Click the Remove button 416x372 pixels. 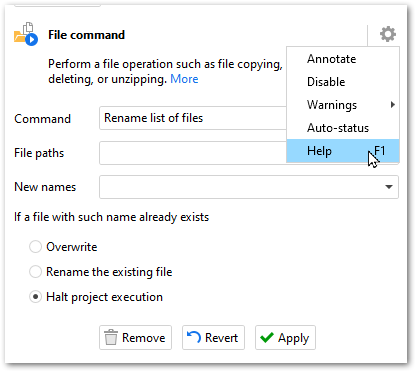(135, 338)
